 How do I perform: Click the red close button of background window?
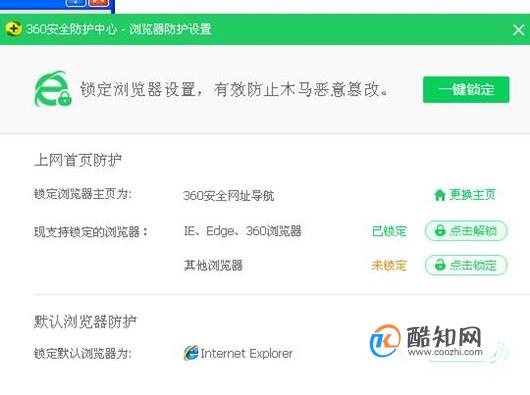point(99,3)
